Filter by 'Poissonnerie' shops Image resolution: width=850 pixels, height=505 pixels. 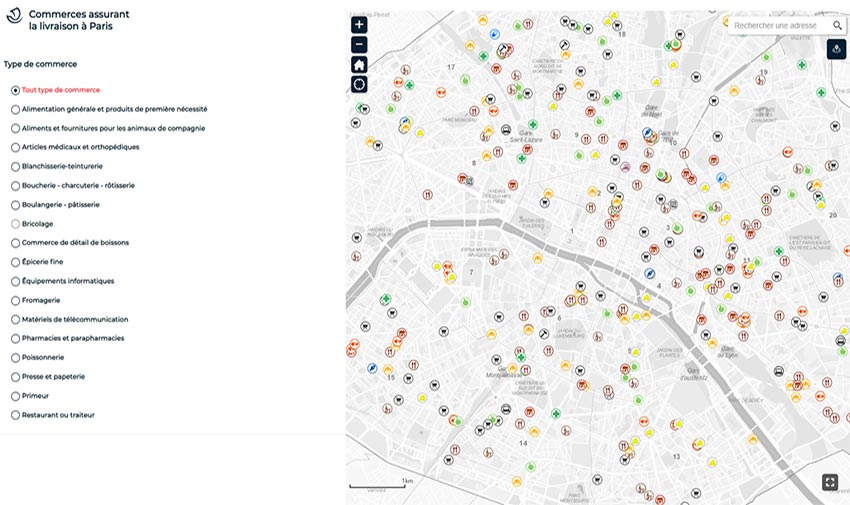15,358
